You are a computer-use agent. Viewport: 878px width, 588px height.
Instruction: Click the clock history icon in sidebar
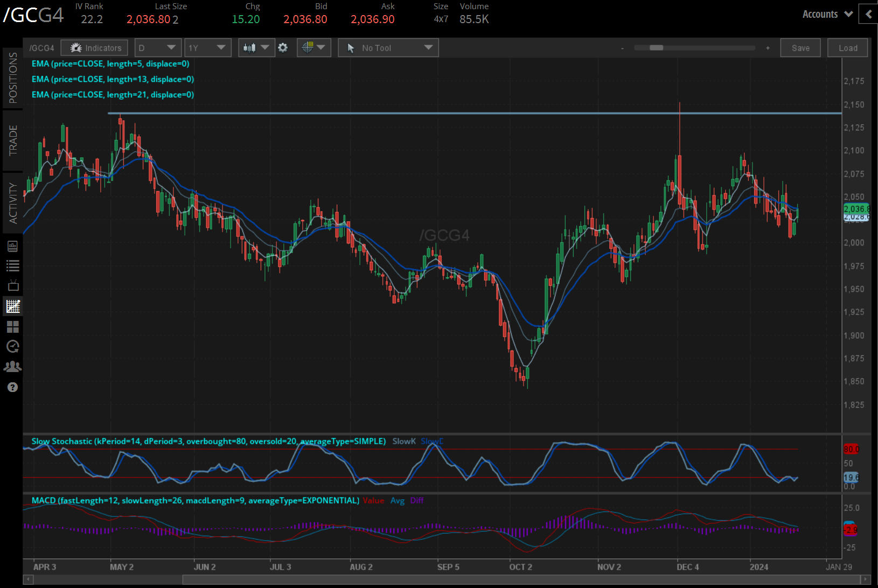click(13, 346)
